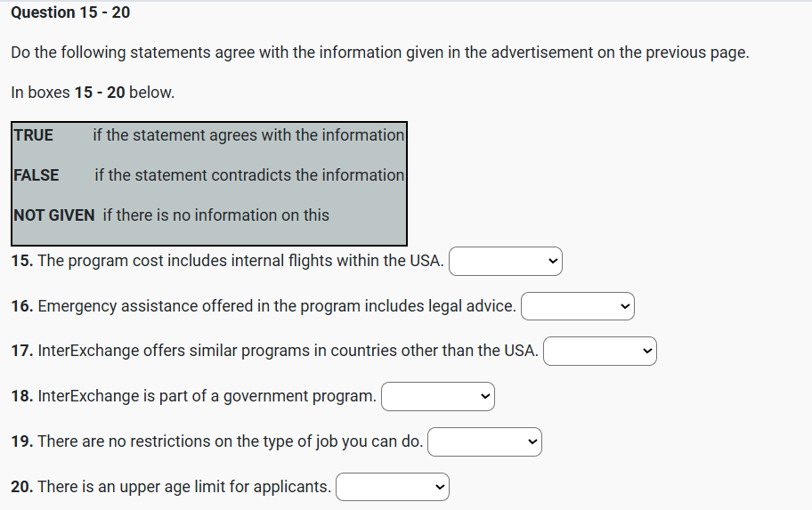Select the dropdown for the government program statement
This screenshot has width=812, height=510.
pyautogui.click(x=437, y=396)
